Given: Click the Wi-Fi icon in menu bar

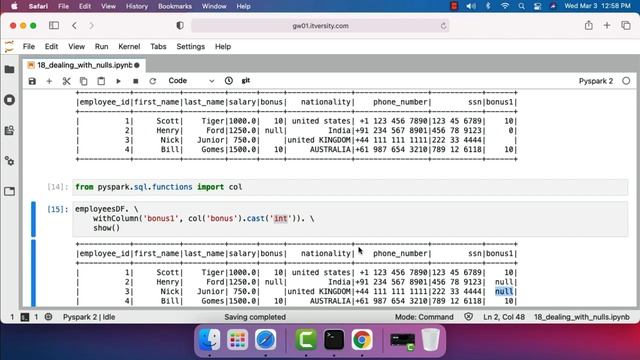Looking at the screenshot, I should [505, 6].
